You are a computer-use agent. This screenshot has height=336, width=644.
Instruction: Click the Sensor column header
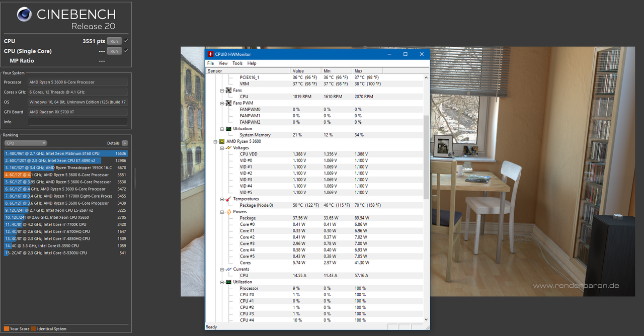[x=248, y=71]
